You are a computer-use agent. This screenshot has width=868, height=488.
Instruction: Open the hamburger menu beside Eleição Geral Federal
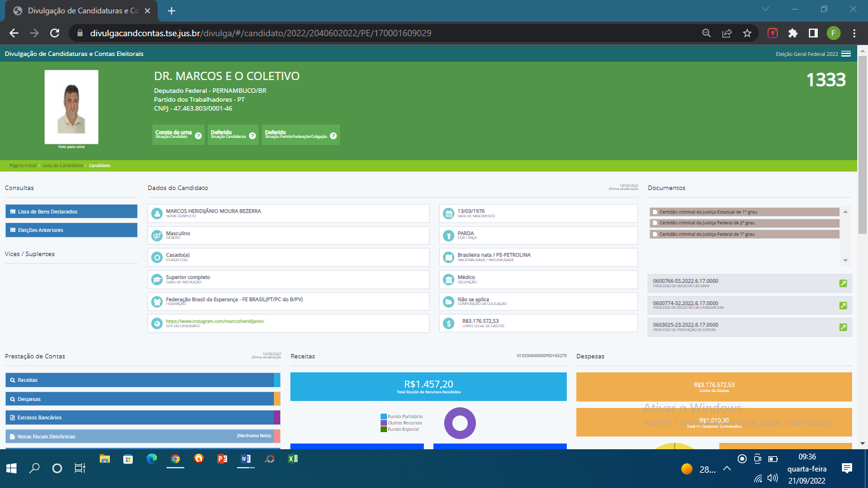(x=846, y=54)
